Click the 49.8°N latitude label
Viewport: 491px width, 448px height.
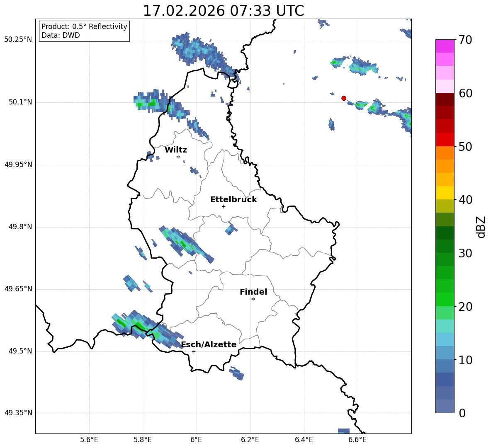(20, 227)
